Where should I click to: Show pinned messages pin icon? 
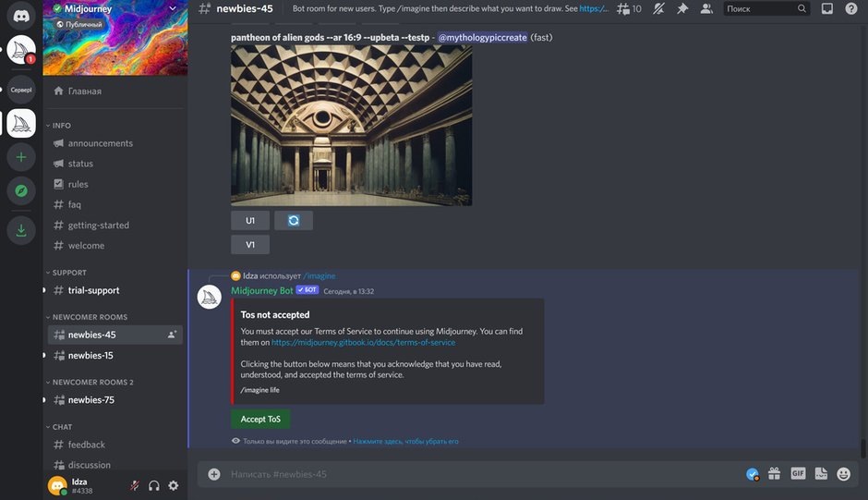point(682,9)
